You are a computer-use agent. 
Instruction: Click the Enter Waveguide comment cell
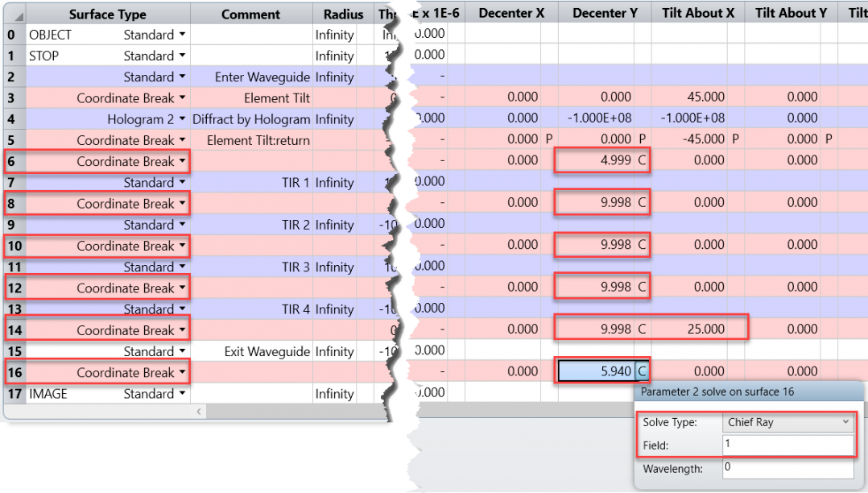(251, 77)
